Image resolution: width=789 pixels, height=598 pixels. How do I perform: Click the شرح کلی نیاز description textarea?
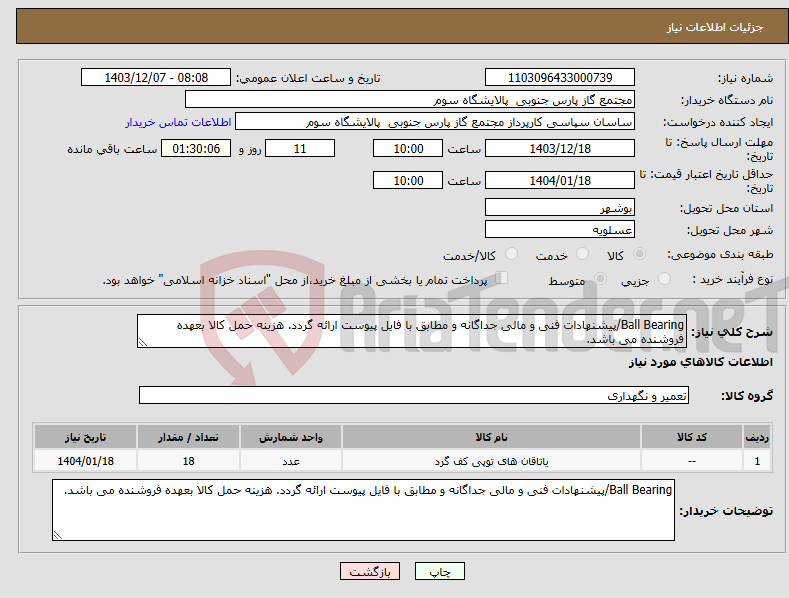click(412, 331)
